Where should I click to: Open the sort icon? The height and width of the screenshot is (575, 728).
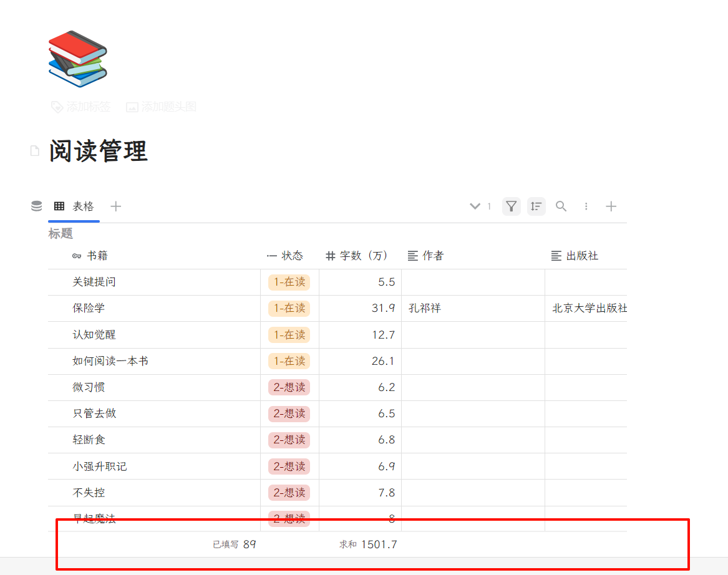(536, 206)
